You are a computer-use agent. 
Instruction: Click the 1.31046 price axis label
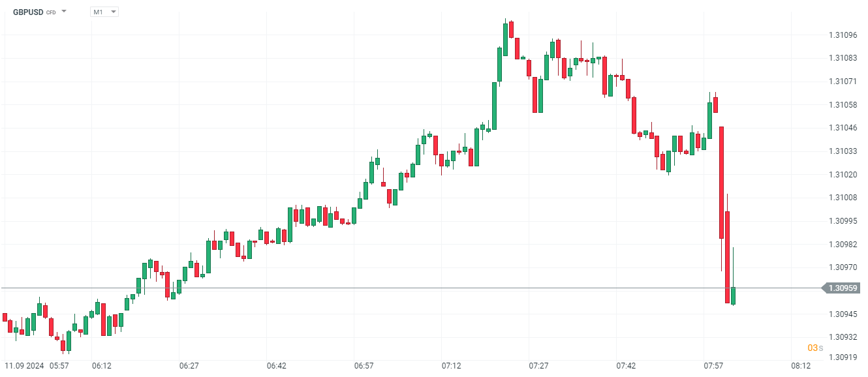click(x=842, y=128)
